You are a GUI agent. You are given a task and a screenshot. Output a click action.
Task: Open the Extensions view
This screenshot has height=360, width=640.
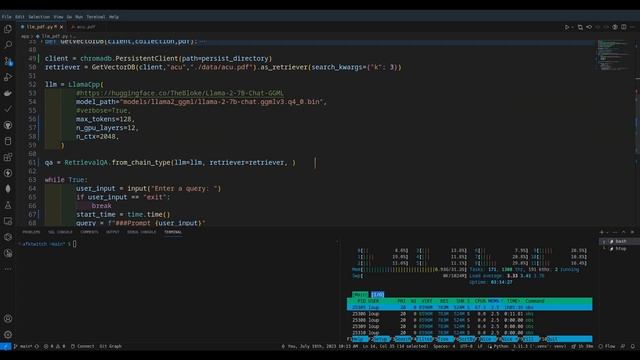click(8, 157)
